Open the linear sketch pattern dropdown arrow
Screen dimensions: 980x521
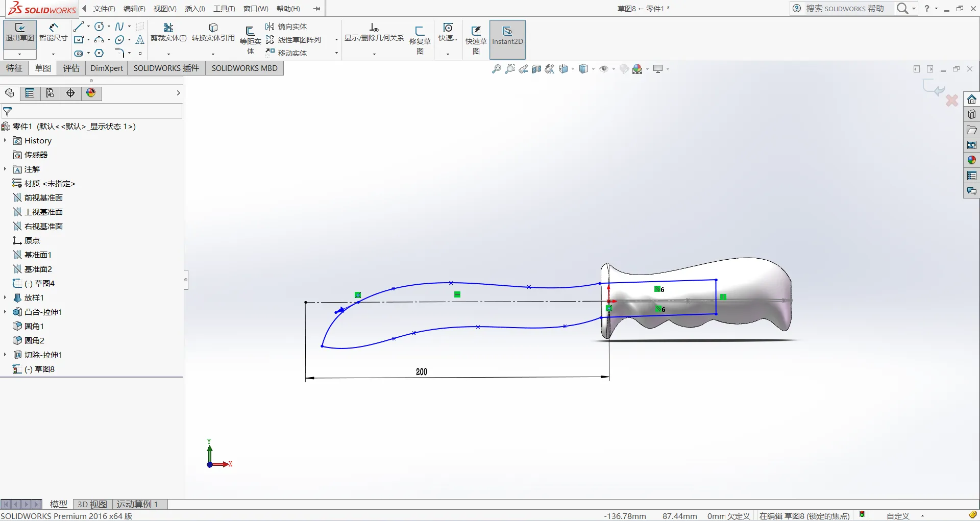click(x=336, y=40)
